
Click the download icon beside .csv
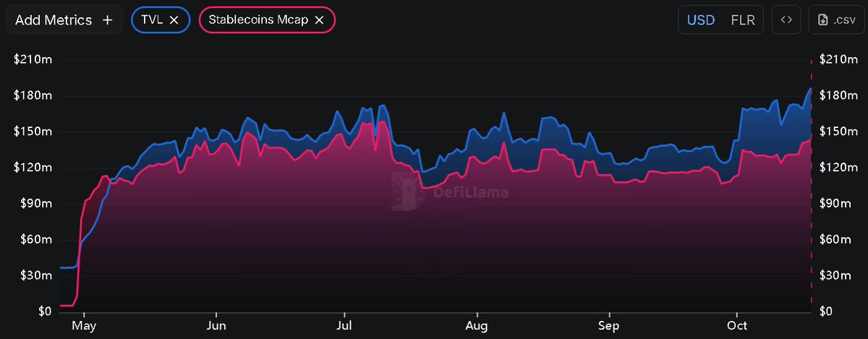[823, 20]
